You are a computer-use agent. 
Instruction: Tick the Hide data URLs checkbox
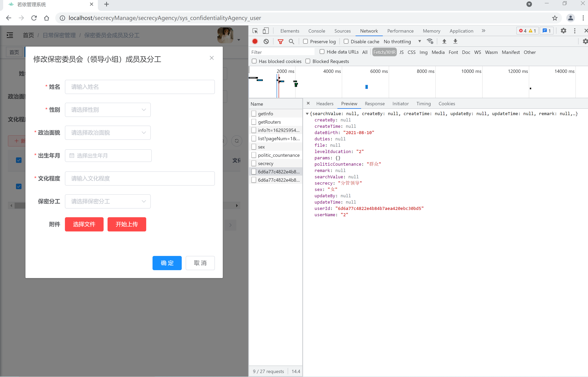click(322, 52)
